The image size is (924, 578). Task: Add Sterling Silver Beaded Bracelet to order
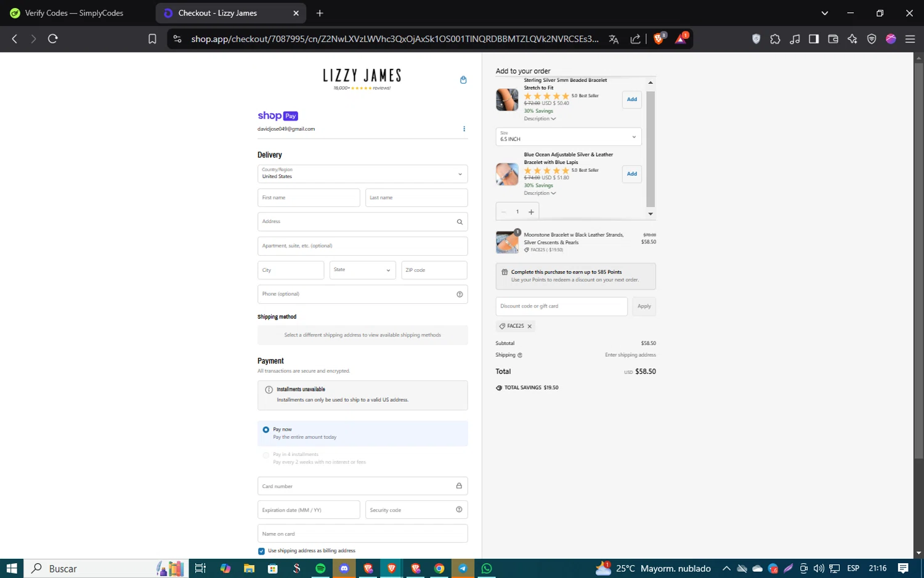click(632, 99)
